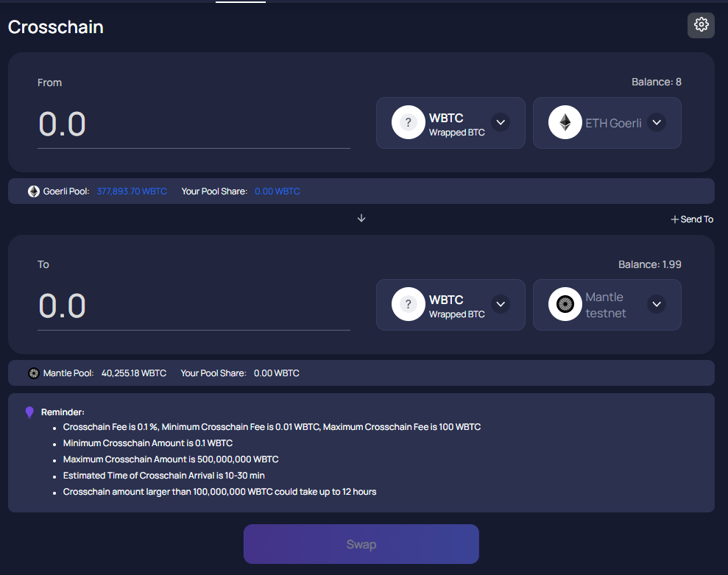The height and width of the screenshot is (575, 728).
Task: Click the Send To link
Action: coord(697,219)
